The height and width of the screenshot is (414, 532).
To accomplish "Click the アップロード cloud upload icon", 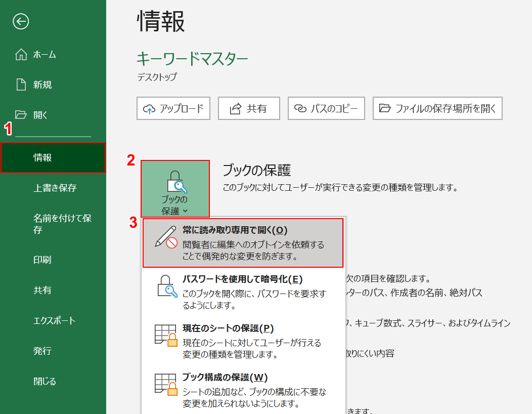I will coord(150,108).
